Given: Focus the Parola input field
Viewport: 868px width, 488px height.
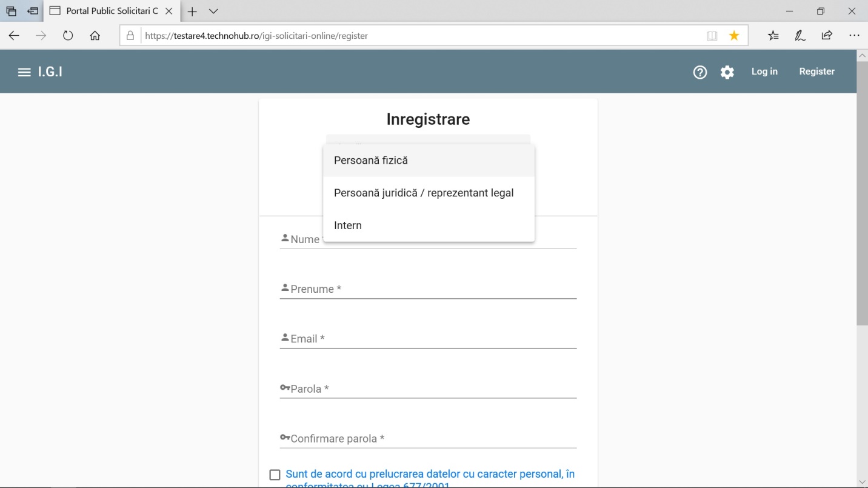Looking at the screenshot, I should 428,388.
